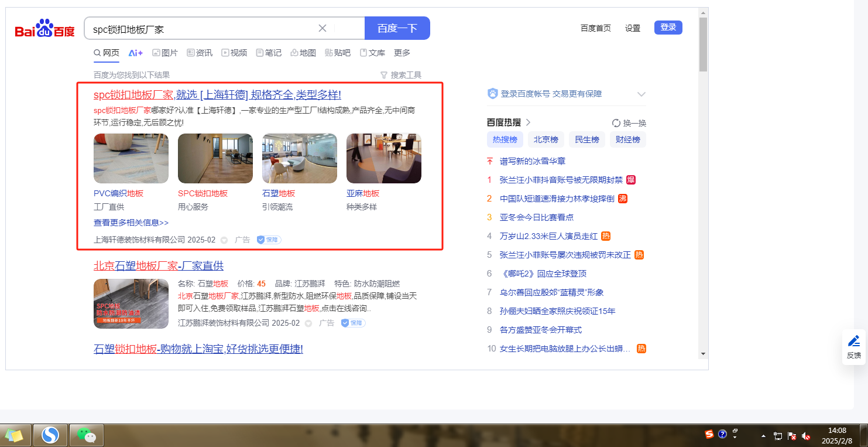Clear the search box with the X icon
868x447 pixels.
(x=323, y=28)
